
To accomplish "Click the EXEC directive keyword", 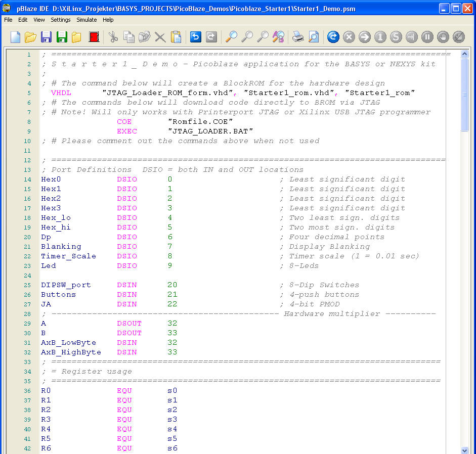I will (x=127, y=131).
